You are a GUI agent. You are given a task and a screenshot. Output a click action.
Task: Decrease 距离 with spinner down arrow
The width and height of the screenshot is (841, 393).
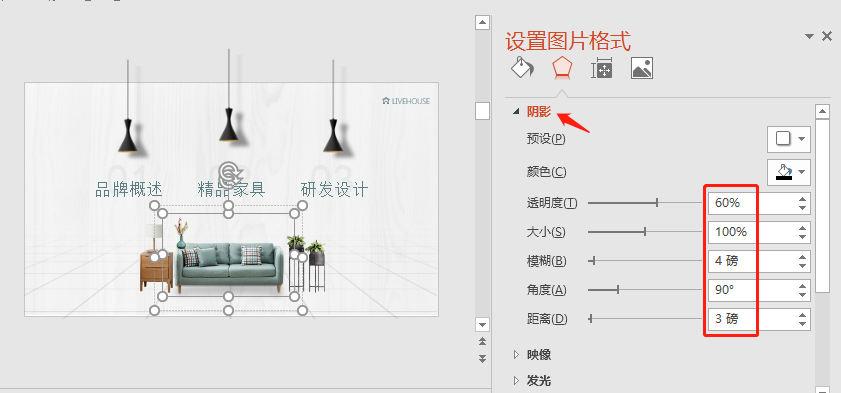(802, 323)
